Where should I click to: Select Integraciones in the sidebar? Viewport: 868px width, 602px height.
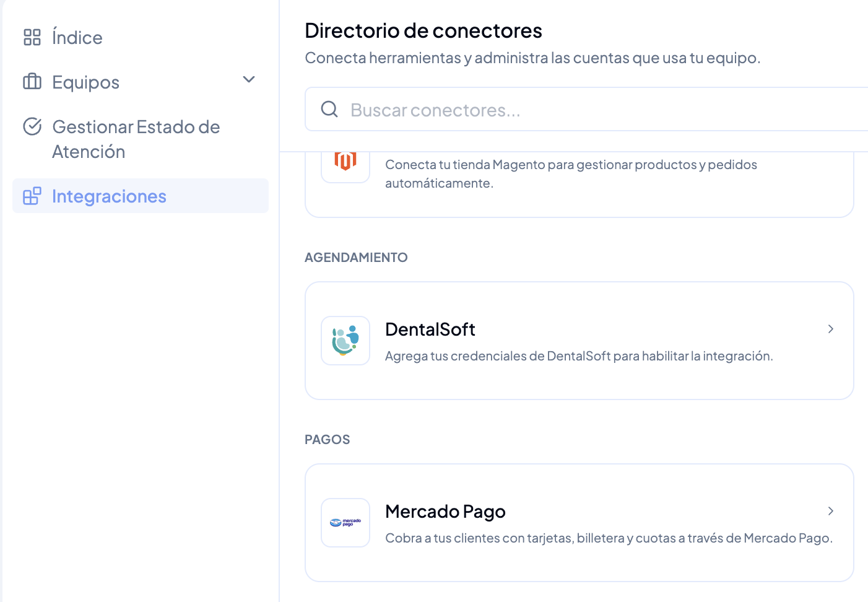pos(141,196)
